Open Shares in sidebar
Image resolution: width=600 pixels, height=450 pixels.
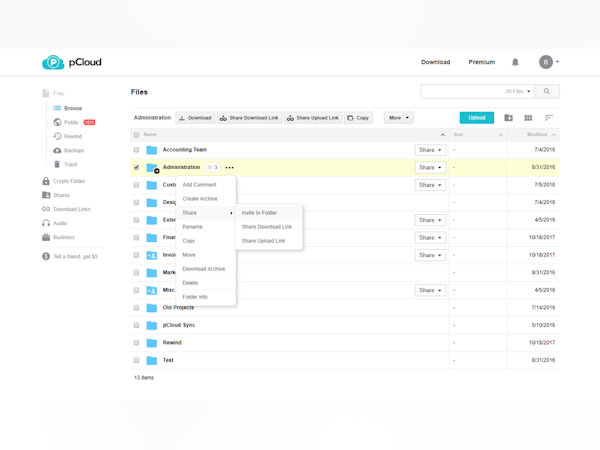pyautogui.click(x=56, y=195)
